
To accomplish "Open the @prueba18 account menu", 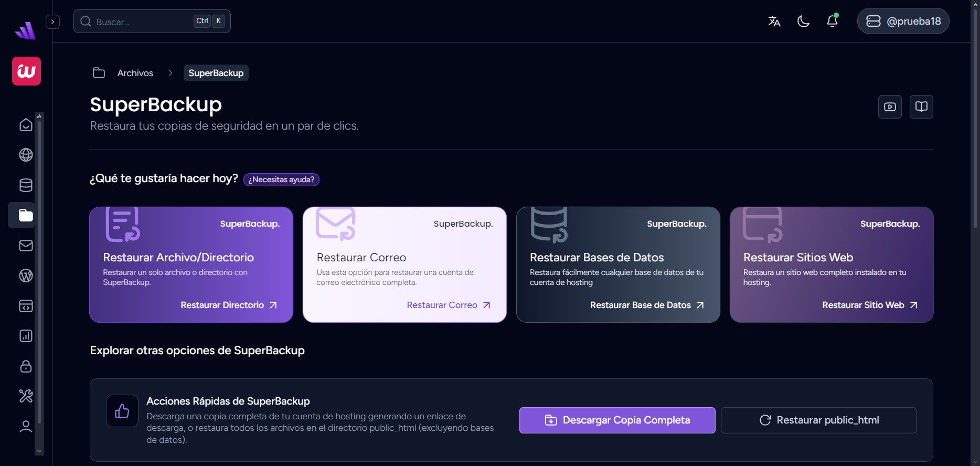I will [x=903, y=22].
